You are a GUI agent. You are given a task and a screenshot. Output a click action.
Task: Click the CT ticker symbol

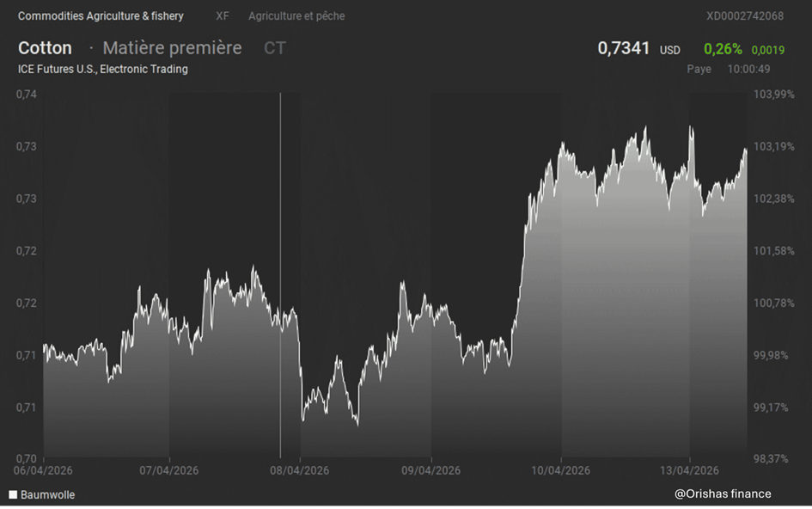275,48
